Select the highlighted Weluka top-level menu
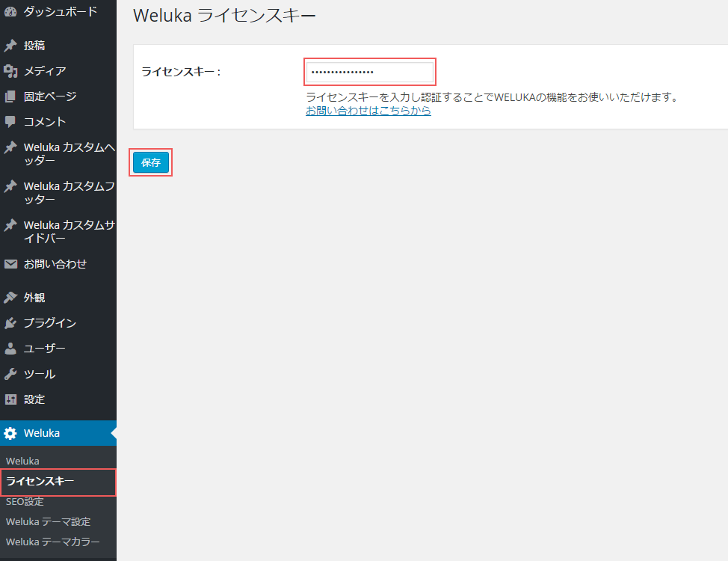728x561 pixels. (x=58, y=433)
